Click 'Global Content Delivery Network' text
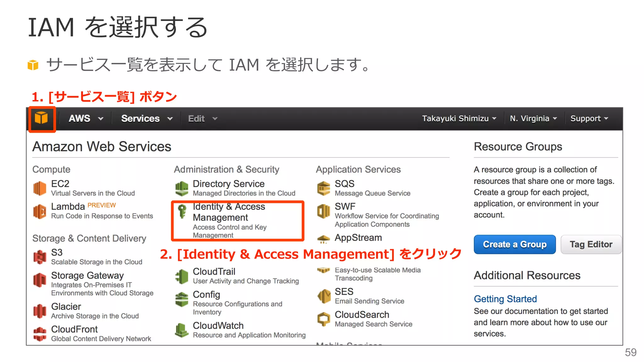The width and height of the screenshot is (644, 362). (x=101, y=339)
